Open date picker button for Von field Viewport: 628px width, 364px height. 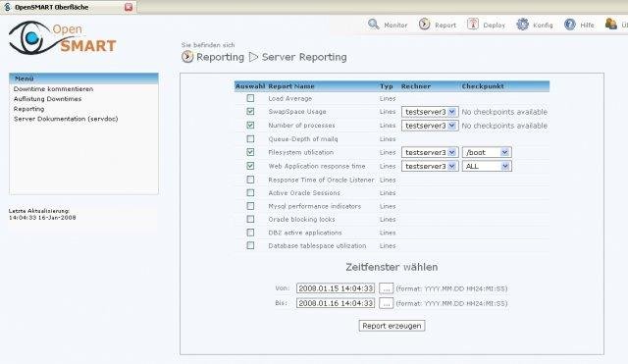click(386, 288)
